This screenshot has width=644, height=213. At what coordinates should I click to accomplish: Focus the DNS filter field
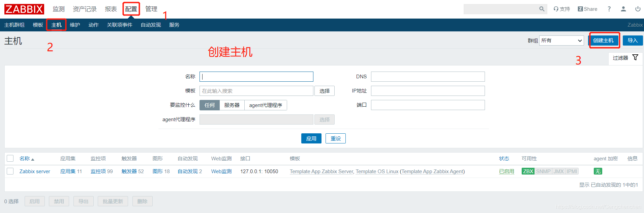pyautogui.click(x=428, y=77)
